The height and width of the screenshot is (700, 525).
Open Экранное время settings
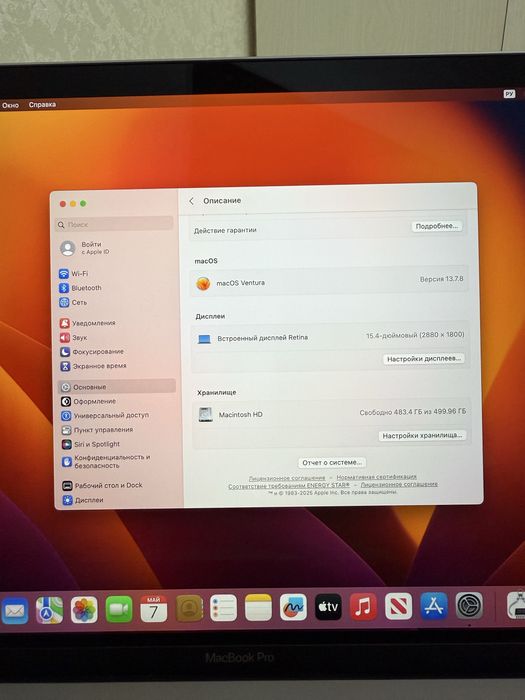(x=93, y=366)
